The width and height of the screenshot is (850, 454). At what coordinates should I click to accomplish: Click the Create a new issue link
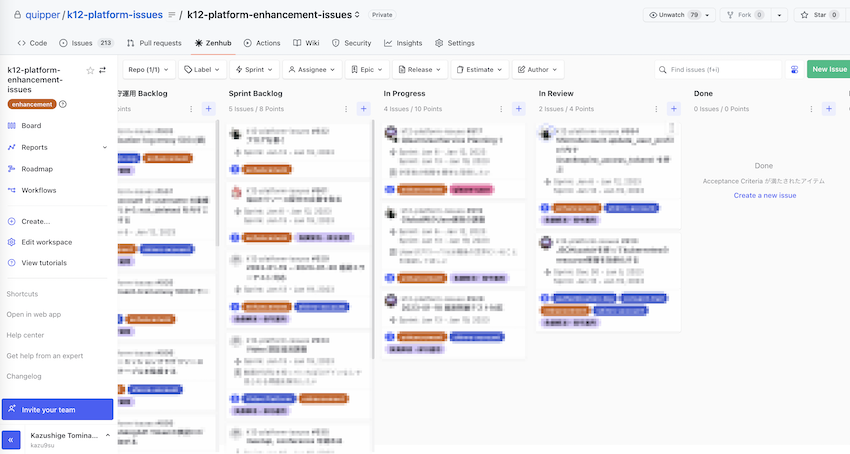(x=765, y=195)
